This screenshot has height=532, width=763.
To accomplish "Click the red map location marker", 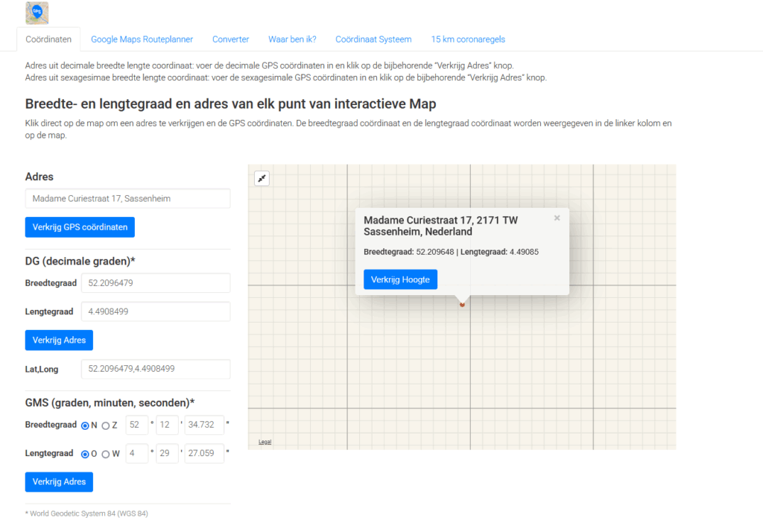I will pos(462,304).
